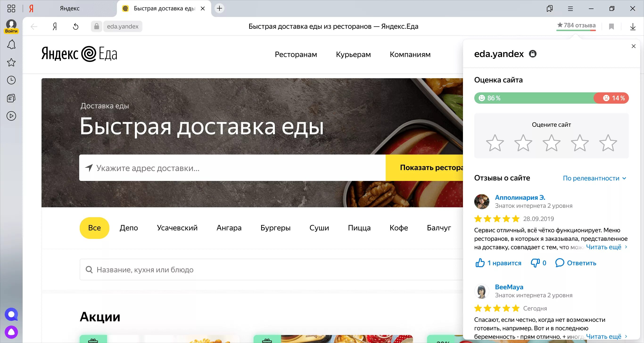Viewport: 644px width, 343px height.
Task: Dislike Апполинария's review with thumbs down
Action: (535, 263)
